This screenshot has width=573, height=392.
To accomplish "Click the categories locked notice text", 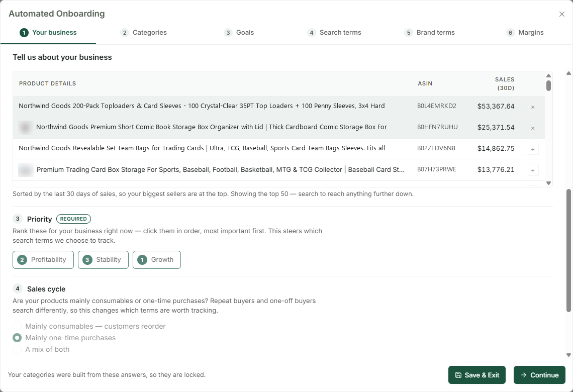I will point(107,375).
